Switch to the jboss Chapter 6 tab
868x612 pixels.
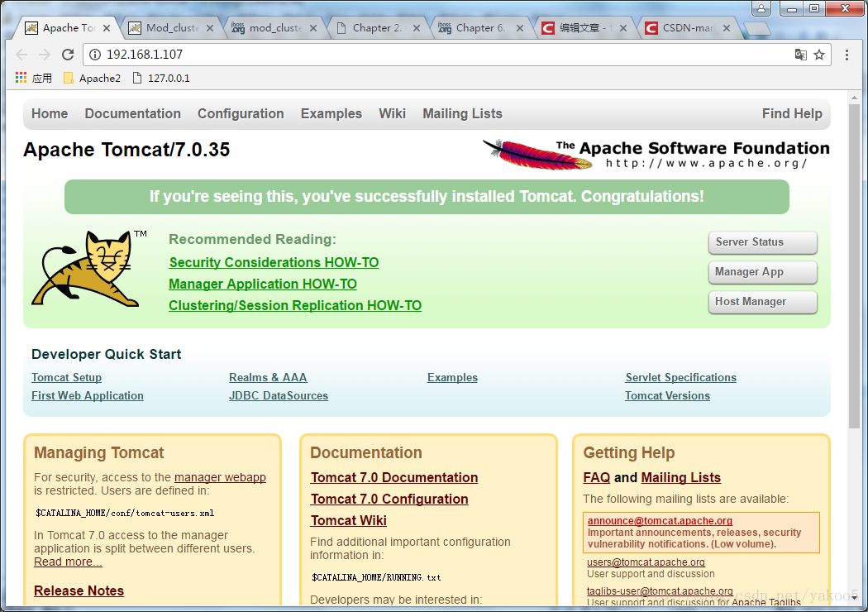point(480,27)
